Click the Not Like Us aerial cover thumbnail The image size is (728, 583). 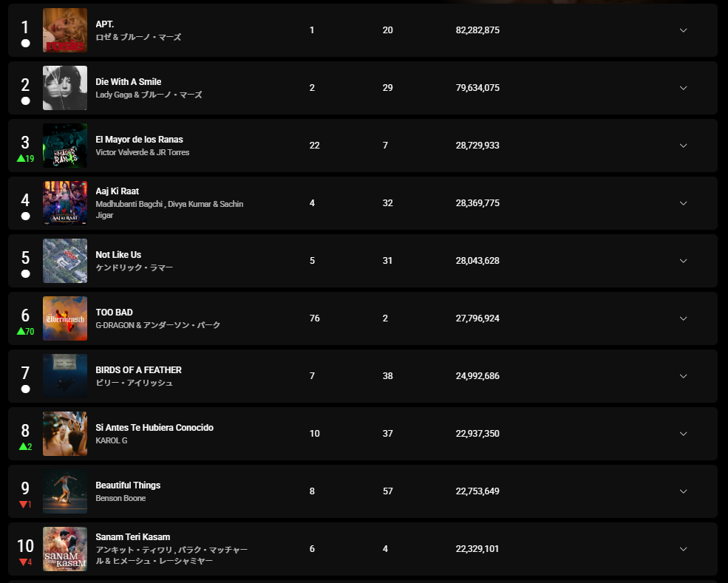(65, 260)
